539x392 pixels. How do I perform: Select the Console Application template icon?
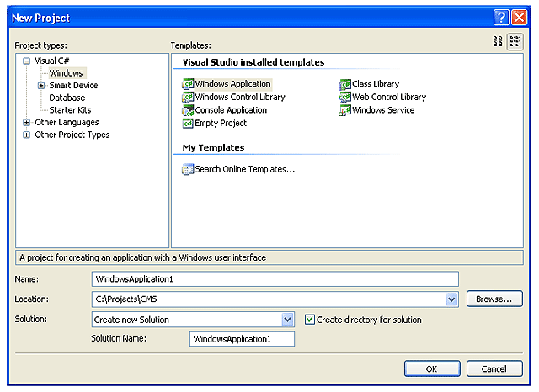(188, 110)
